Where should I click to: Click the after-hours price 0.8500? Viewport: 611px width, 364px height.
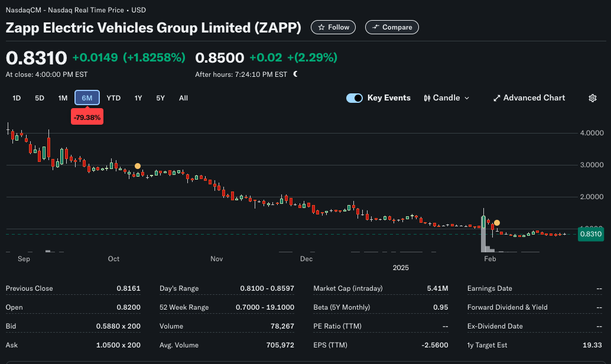tap(220, 58)
